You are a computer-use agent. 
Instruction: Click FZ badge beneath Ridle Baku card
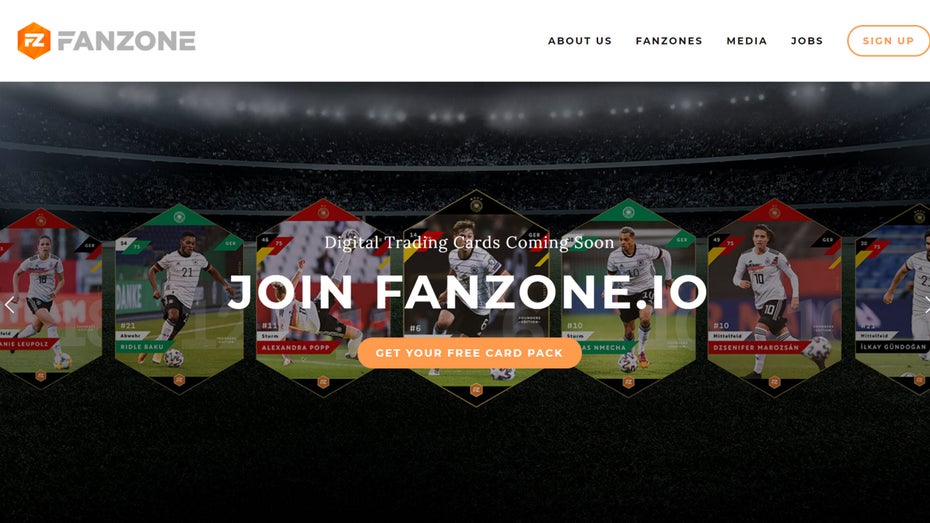coord(179,380)
